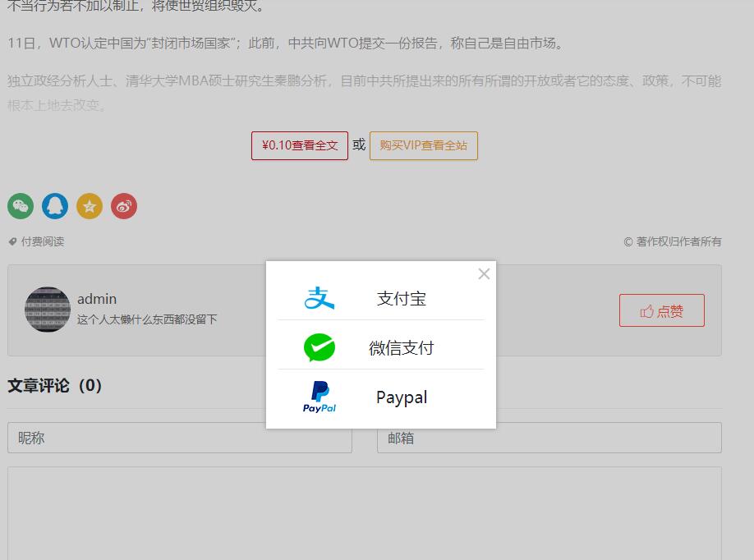The image size is (754, 560).
Task: Click the PayPal logo icon
Action: pyautogui.click(x=320, y=397)
